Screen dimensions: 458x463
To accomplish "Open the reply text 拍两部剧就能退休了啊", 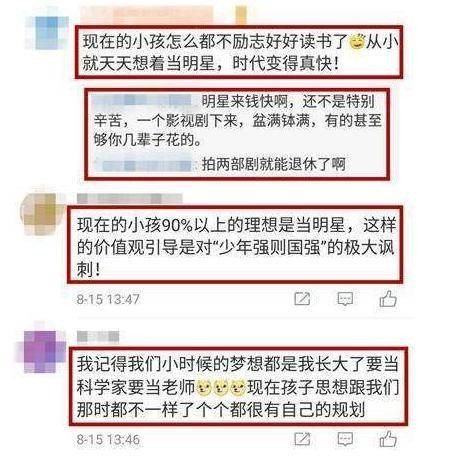I will (x=274, y=164).
